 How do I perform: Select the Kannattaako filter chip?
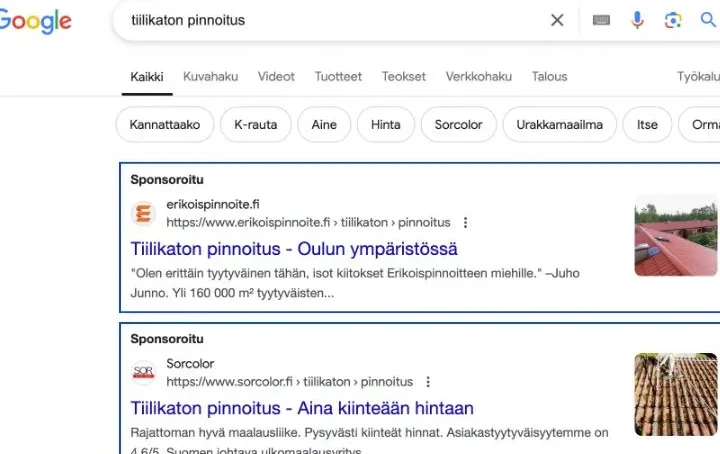165,125
